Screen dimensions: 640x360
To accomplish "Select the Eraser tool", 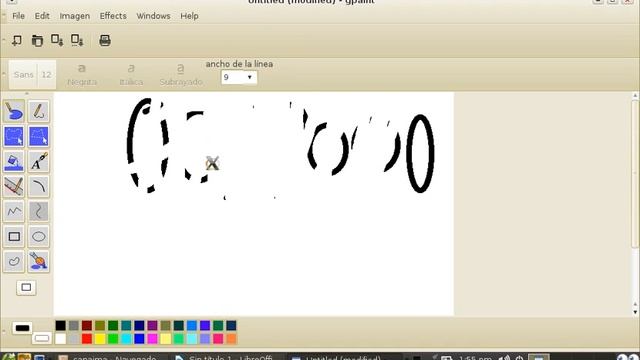I will (14, 111).
